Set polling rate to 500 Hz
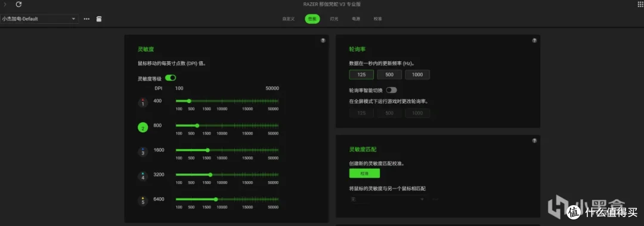The image size is (644, 226). tap(389, 75)
